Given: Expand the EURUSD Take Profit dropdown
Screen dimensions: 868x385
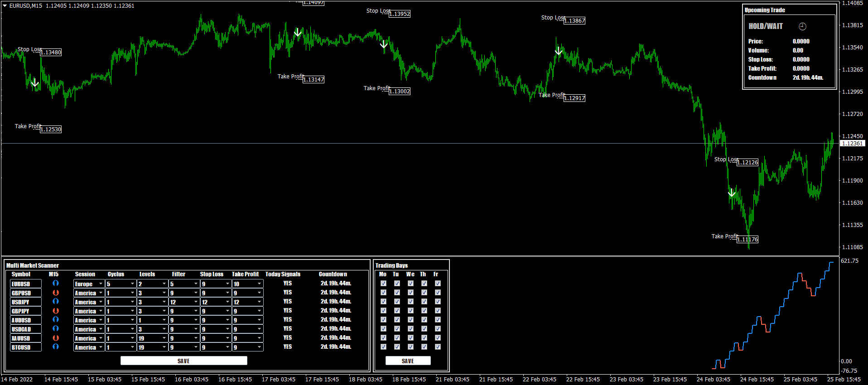Looking at the screenshot, I should pyautogui.click(x=259, y=284).
